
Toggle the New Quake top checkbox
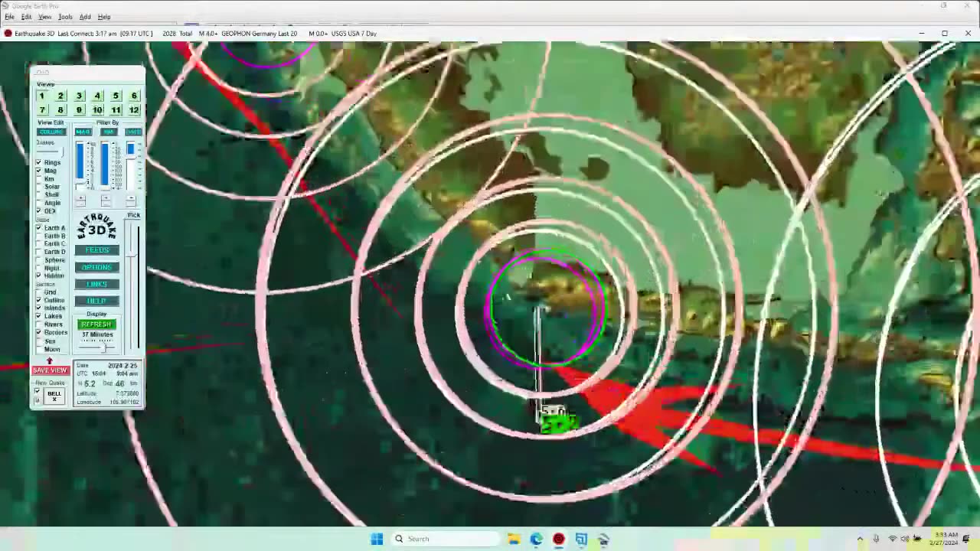tap(37, 391)
